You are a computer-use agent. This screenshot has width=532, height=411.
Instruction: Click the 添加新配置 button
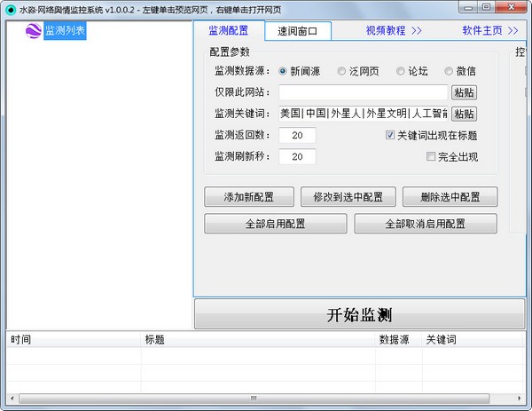[249, 197]
